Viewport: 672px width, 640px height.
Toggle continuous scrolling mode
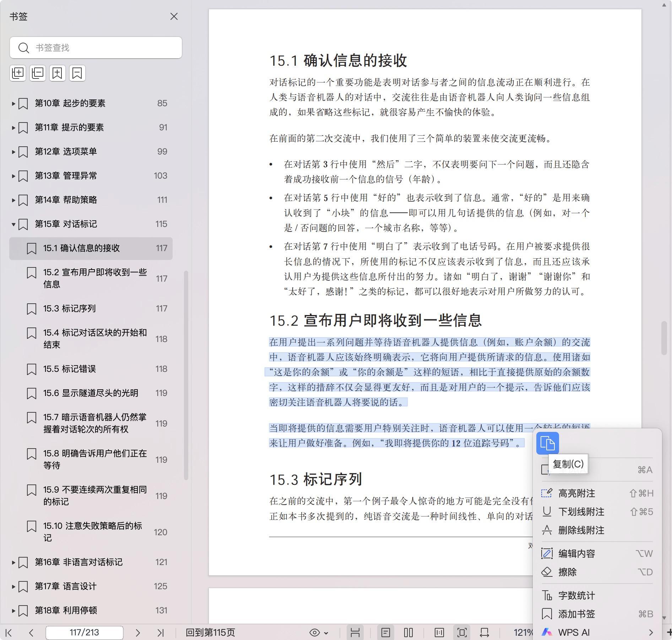pos(355,633)
